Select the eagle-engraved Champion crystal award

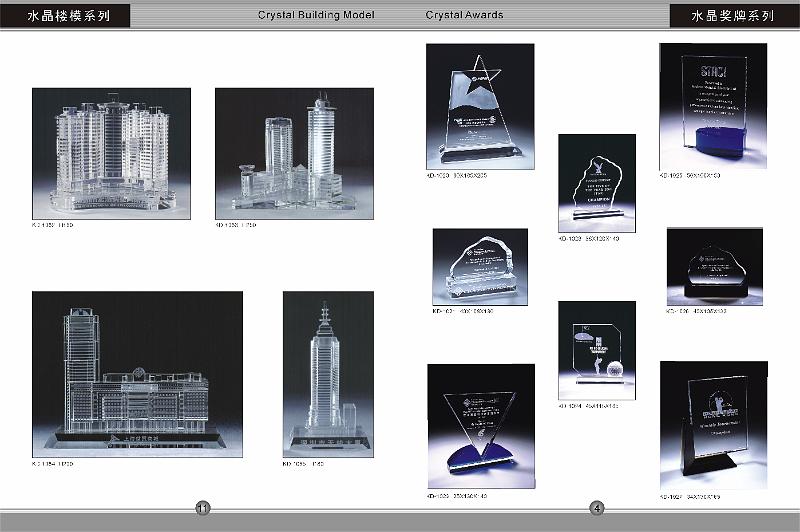[x=596, y=183]
